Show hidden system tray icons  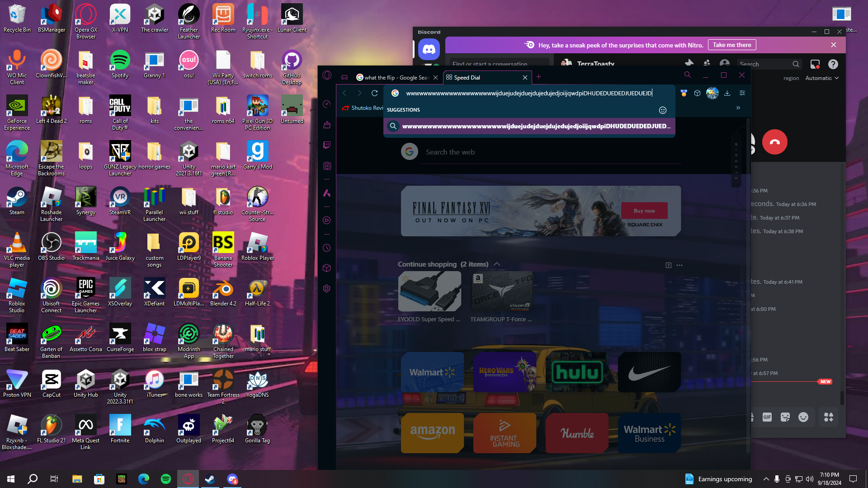click(766, 479)
